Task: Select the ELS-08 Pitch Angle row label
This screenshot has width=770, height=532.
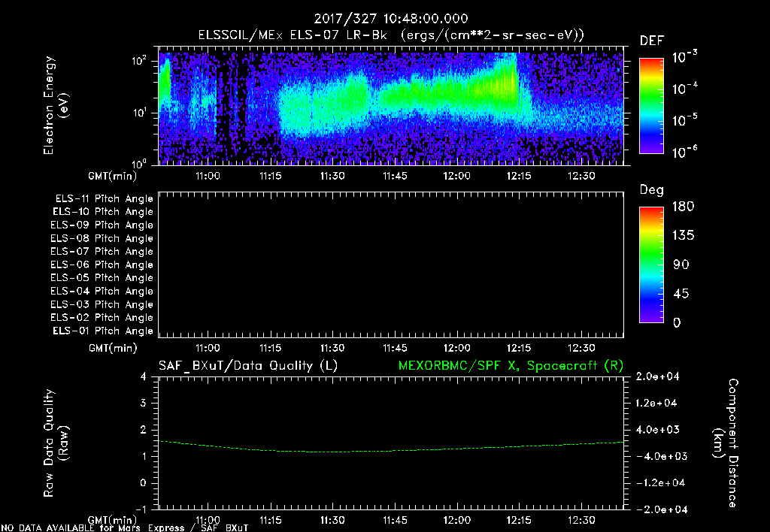Action: click(x=102, y=238)
